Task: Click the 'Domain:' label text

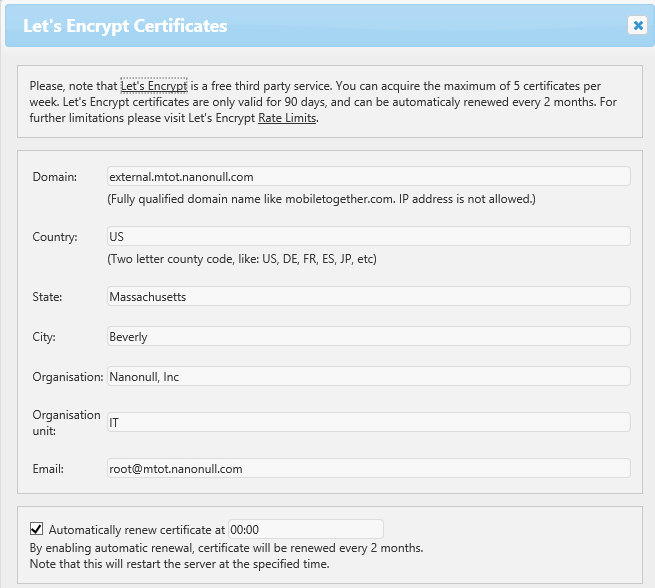Action: [x=54, y=177]
